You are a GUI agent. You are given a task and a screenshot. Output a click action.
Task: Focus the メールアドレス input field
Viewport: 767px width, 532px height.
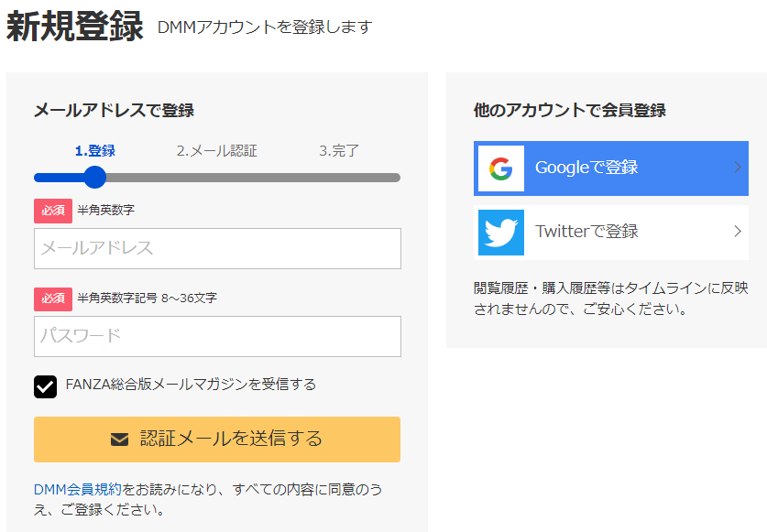[217, 248]
